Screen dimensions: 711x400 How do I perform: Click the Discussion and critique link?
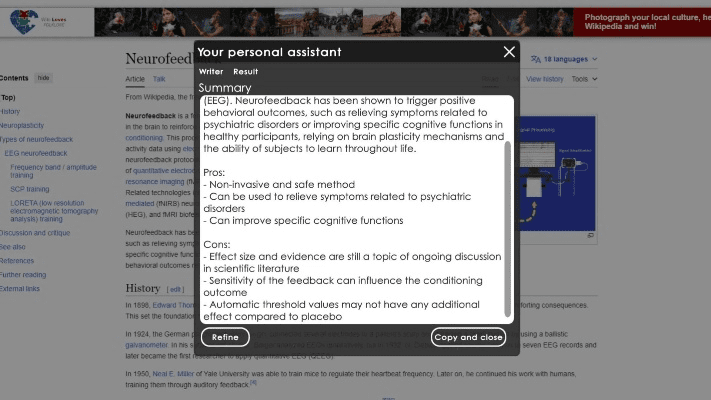point(36,232)
